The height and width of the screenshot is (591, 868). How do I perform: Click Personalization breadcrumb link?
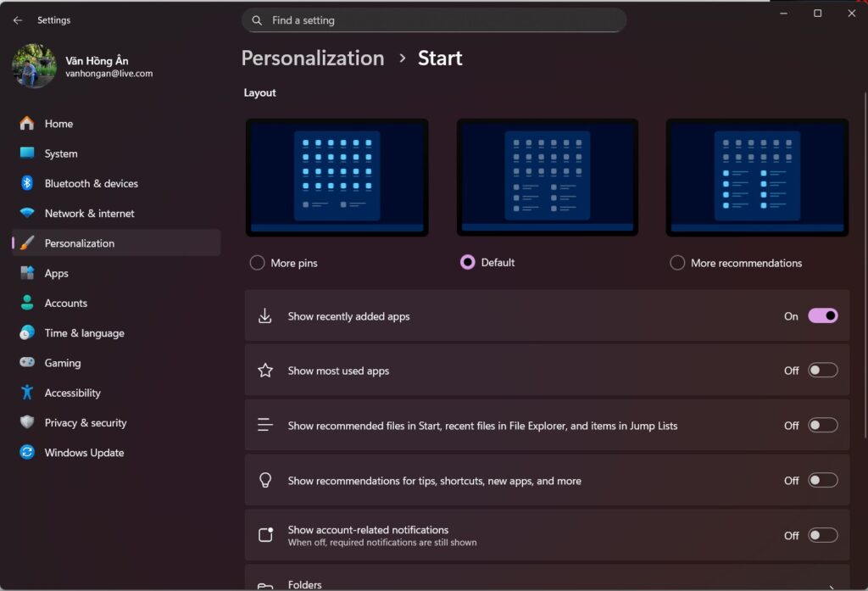pyautogui.click(x=312, y=58)
